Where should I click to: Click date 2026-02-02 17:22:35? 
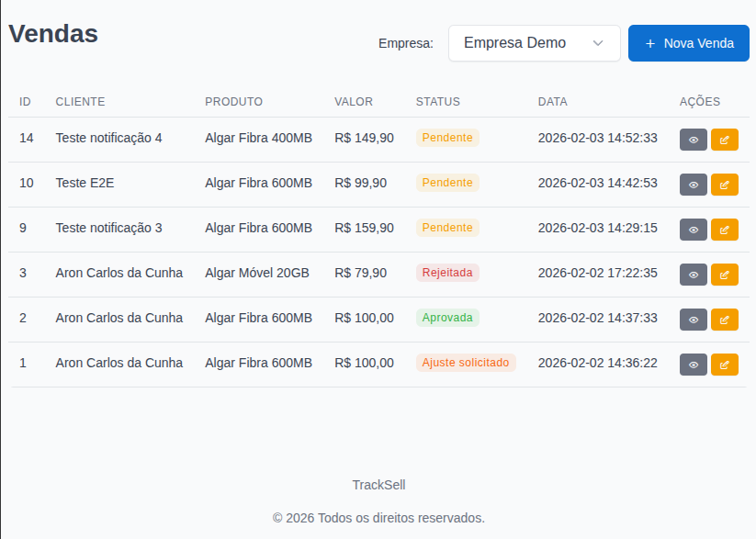point(597,273)
